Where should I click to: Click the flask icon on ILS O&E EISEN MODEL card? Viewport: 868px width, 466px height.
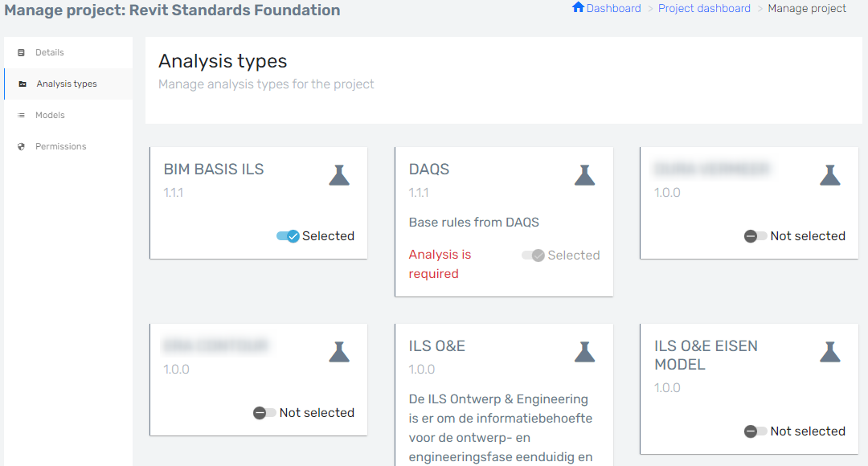pyautogui.click(x=829, y=350)
